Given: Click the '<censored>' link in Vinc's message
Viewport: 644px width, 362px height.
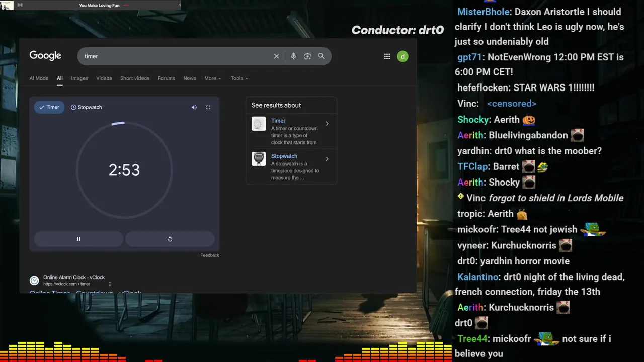Looking at the screenshot, I should pyautogui.click(x=512, y=104).
